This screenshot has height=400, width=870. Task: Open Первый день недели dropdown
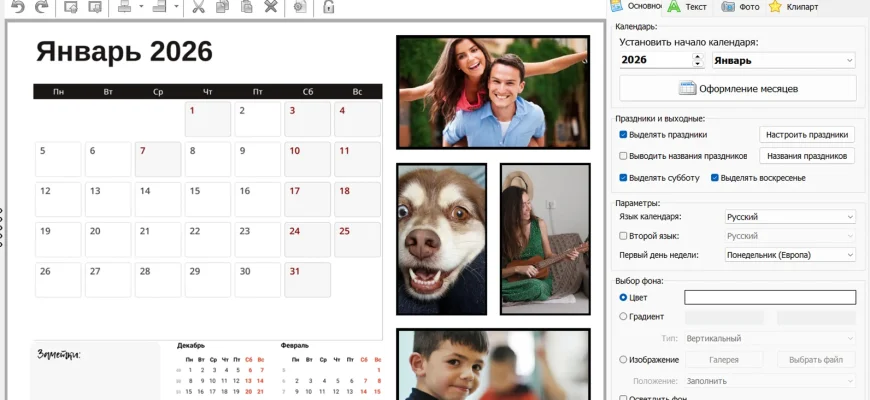point(790,255)
